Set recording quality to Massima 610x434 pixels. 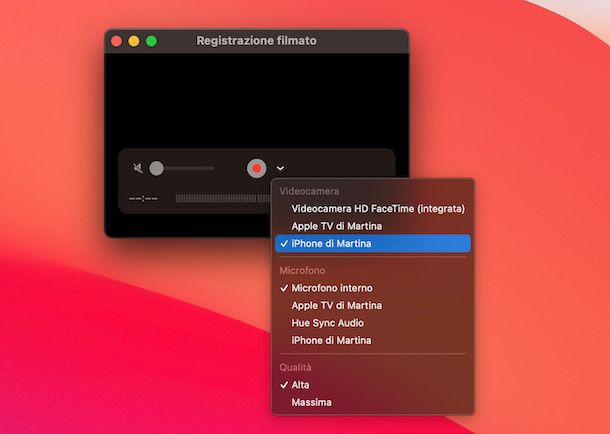[373, 402]
